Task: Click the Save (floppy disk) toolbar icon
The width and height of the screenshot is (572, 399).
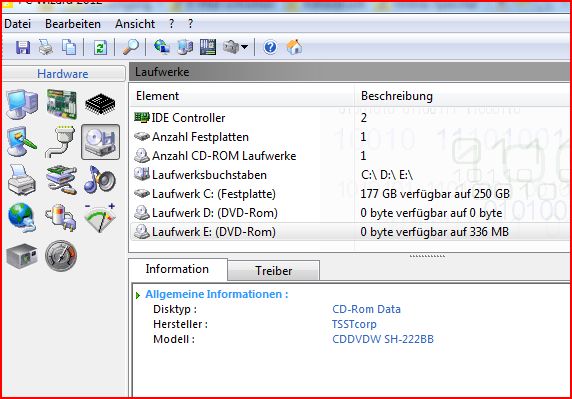Action: (23, 47)
